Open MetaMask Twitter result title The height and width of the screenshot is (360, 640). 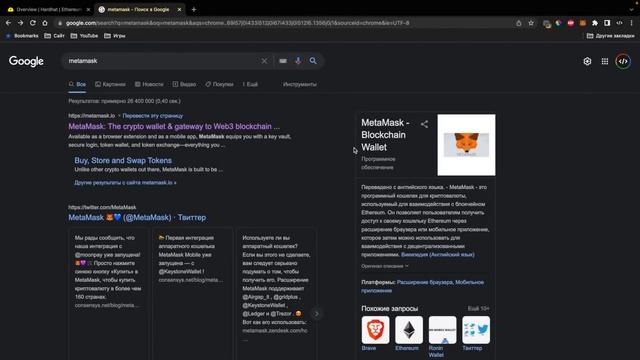pos(137,218)
